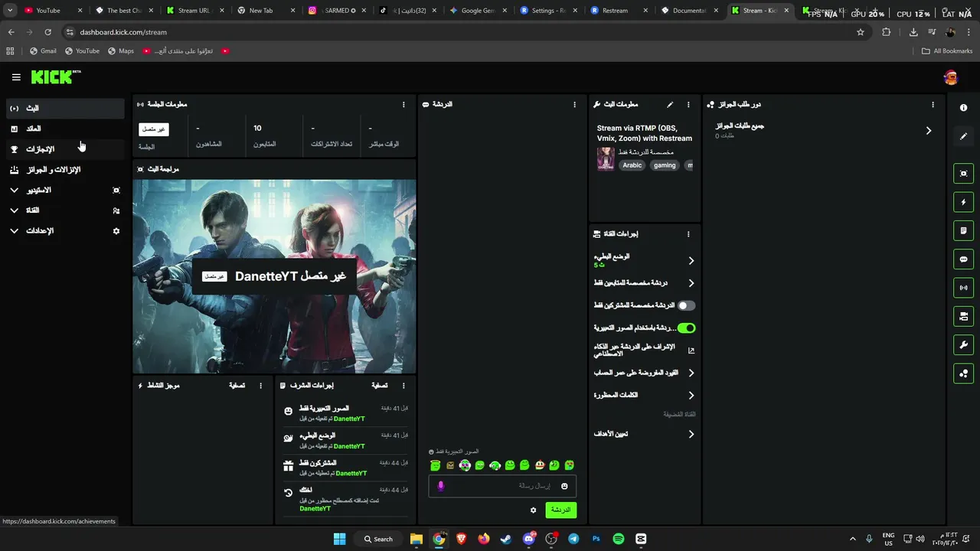Open the stream info panel's three-dot menu
Image resolution: width=980 pixels, height=551 pixels.
click(688, 105)
